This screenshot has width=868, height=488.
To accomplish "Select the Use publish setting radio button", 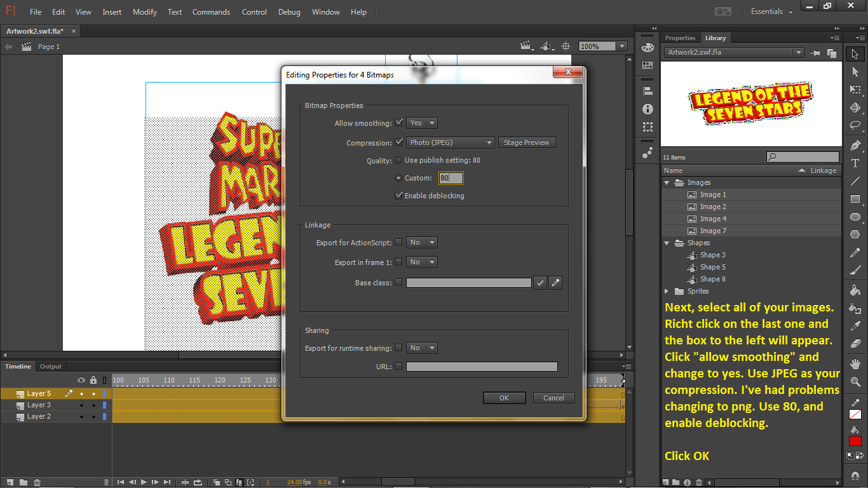I will click(x=399, y=161).
